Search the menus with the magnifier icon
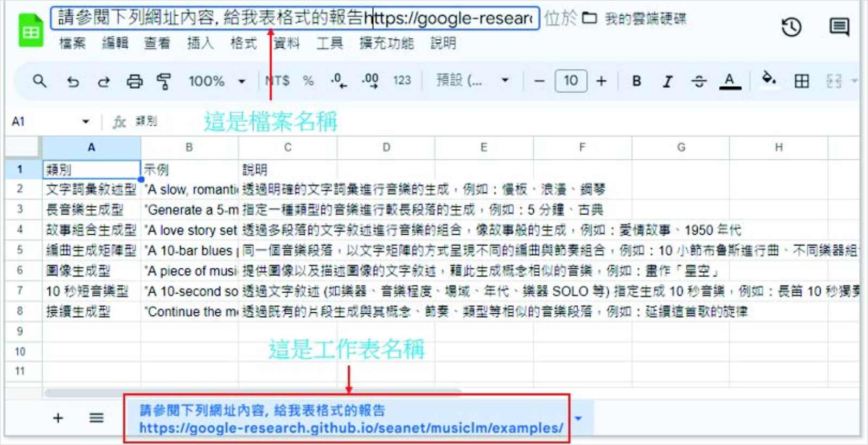The height and width of the screenshot is (445, 868). click(40, 81)
